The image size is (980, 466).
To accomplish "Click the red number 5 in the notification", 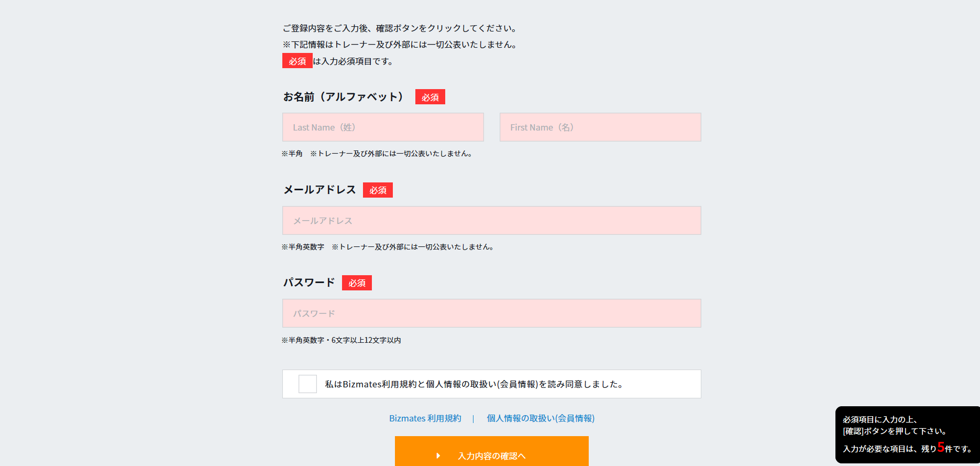I will (941, 447).
